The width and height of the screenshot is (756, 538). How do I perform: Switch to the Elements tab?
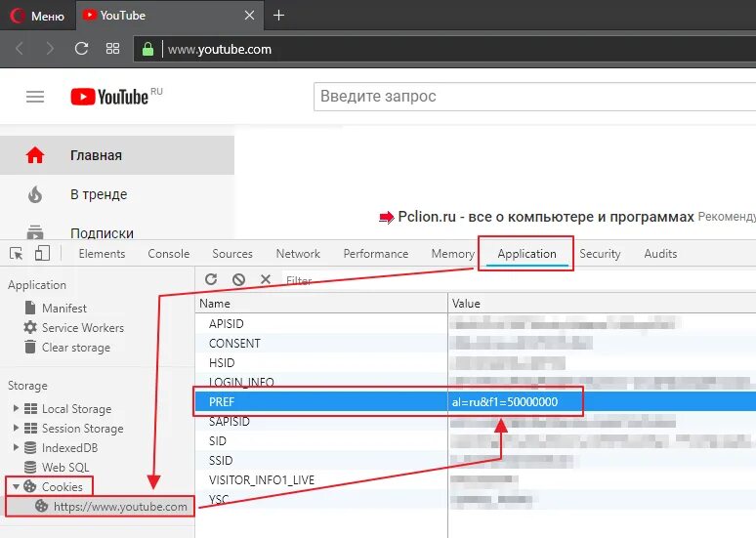[102, 254]
